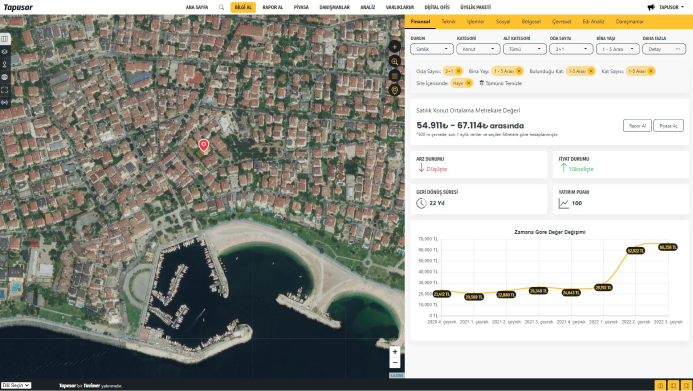Open DANIŞMANLAR in the top navigation
The image size is (693, 391).
tap(335, 8)
